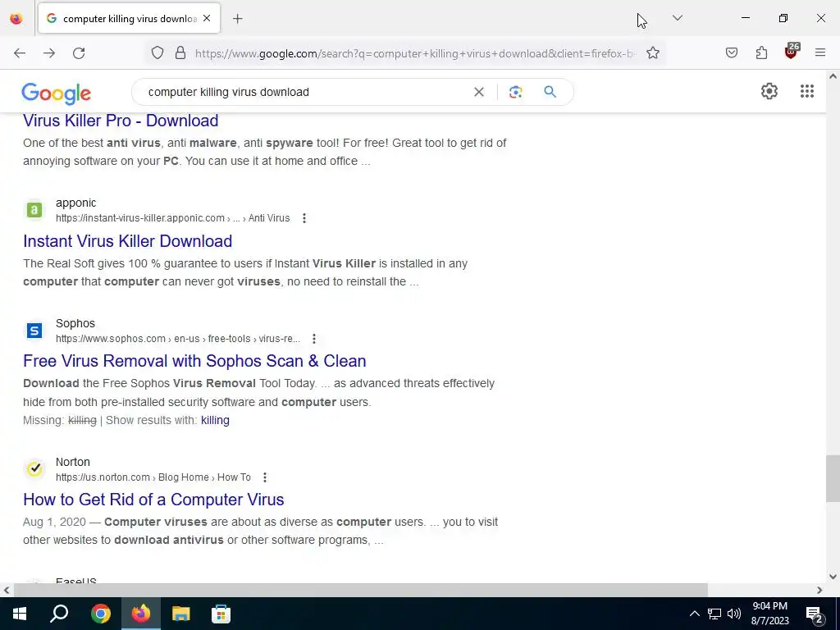
Task: Open Instant Virus Killer Download result
Action: [x=127, y=241]
